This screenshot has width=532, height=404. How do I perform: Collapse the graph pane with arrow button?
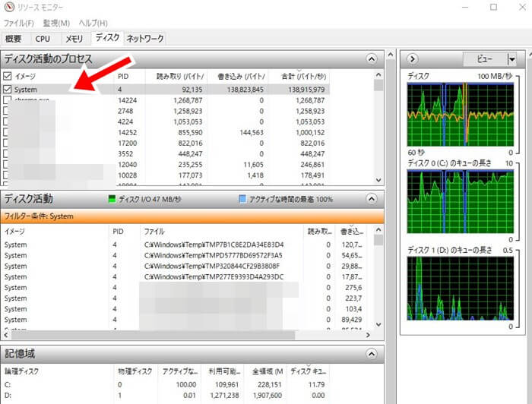click(412, 58)
